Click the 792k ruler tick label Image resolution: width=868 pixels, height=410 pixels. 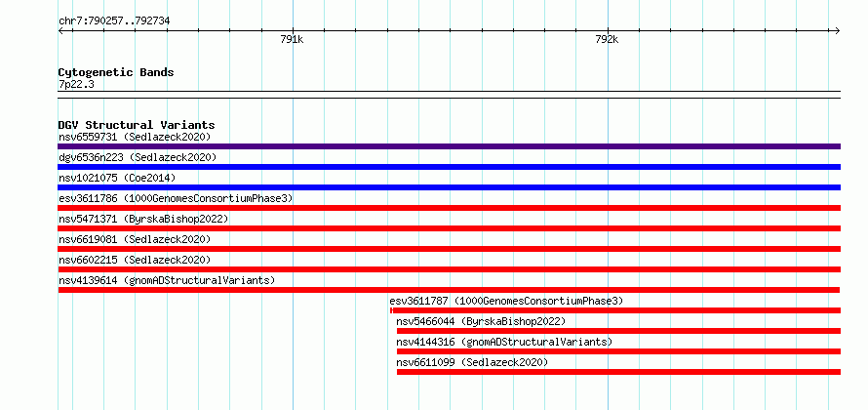607,39
